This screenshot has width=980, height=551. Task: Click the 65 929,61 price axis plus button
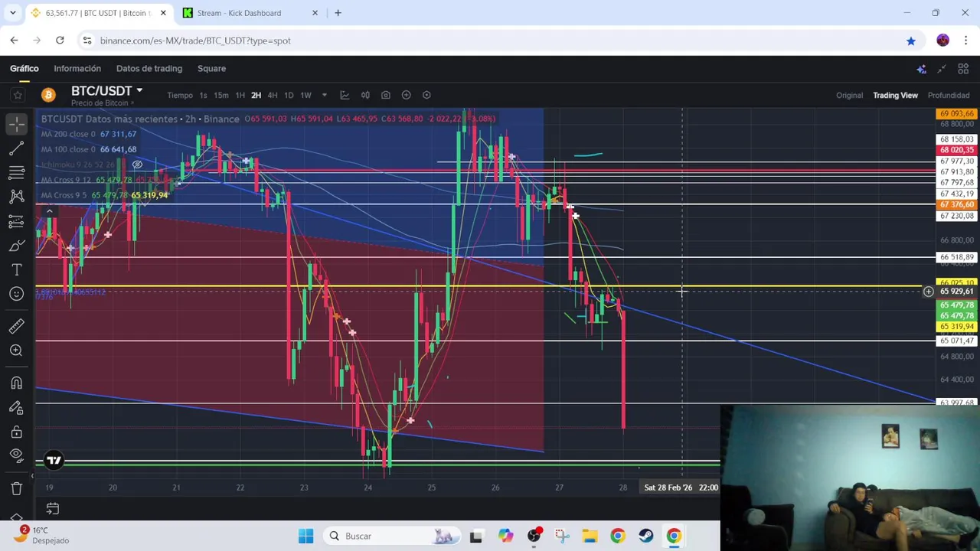pyautogui.click(x=928, y=292)
